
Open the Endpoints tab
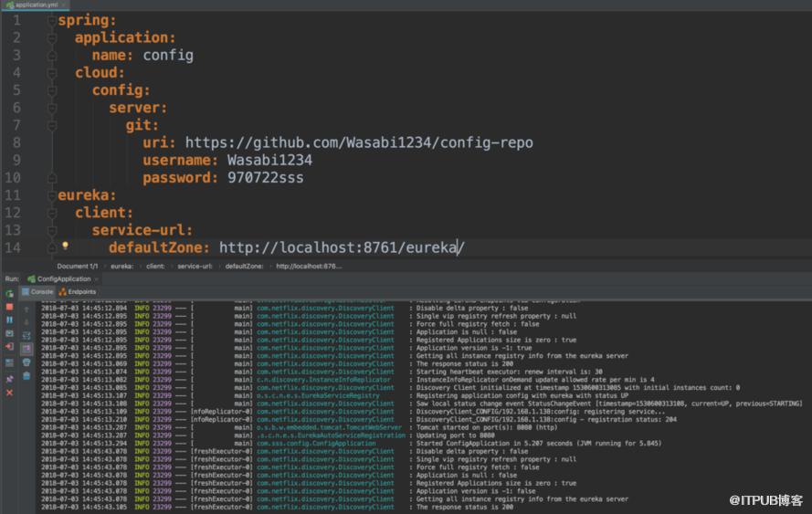tap(78, 292)
